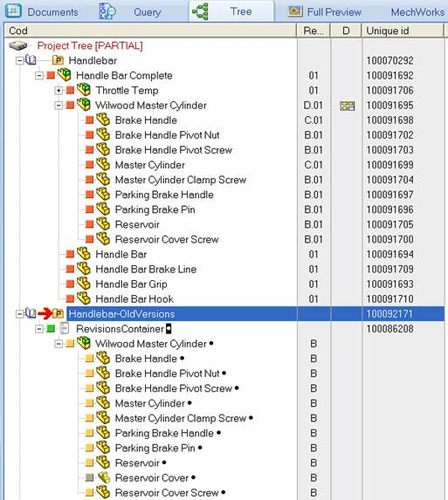Image resolution: width=448 pixels, height=500 pixels.
Task: Click the C.01 Master Cylinder part icon
Action: tap(103, 164)
